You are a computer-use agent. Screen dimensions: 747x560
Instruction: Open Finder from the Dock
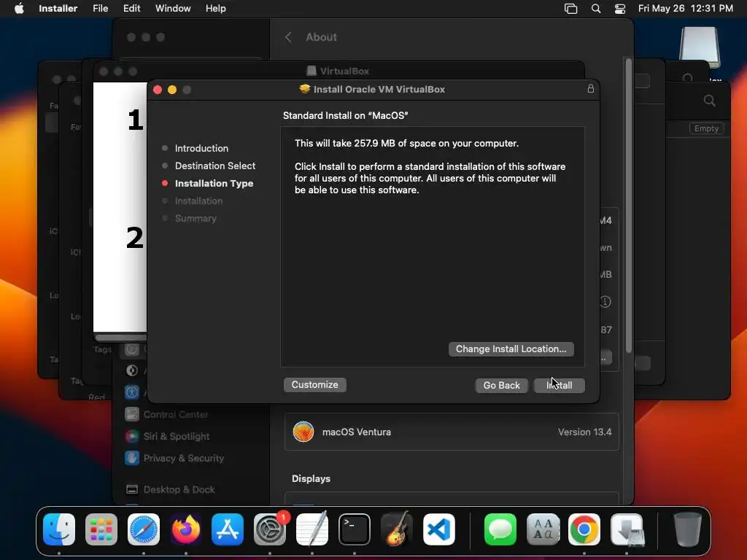click(59, 529)
